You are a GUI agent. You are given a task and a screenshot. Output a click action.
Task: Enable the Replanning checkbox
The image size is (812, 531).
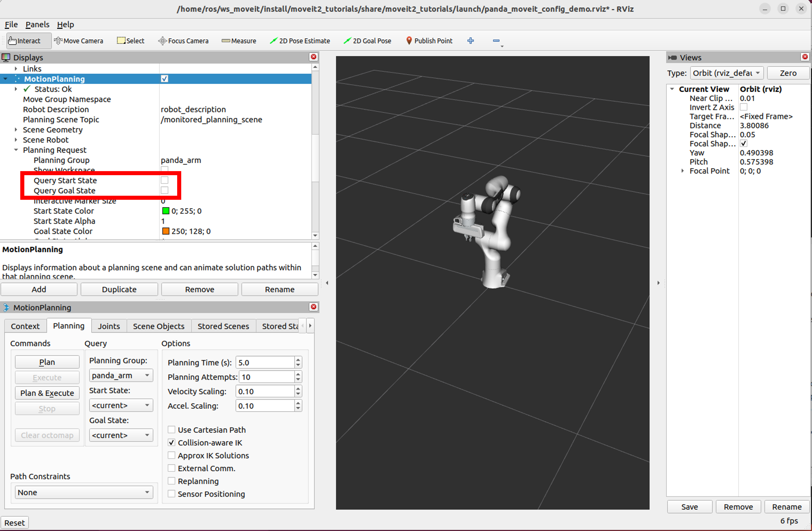pyautogui.click(x=172, y=481)
